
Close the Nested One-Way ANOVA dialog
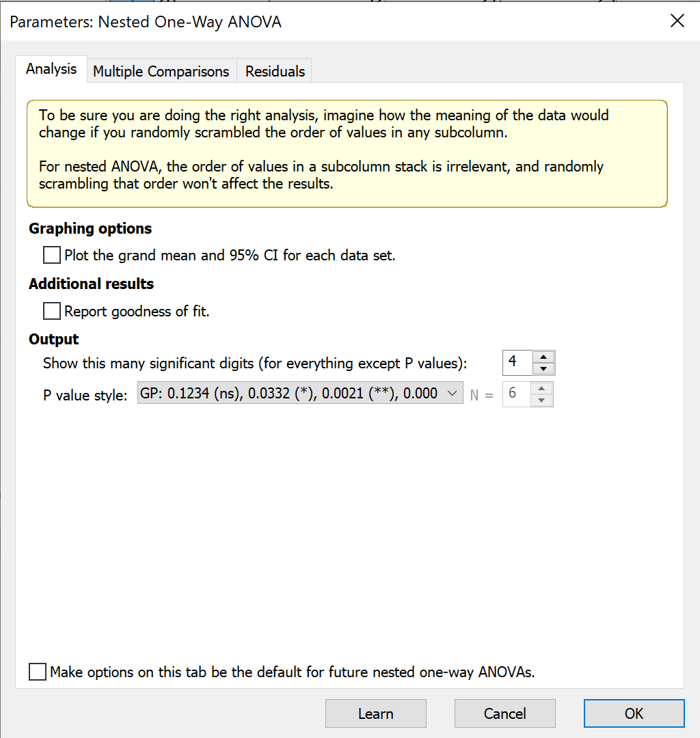[x=677, y=21]
